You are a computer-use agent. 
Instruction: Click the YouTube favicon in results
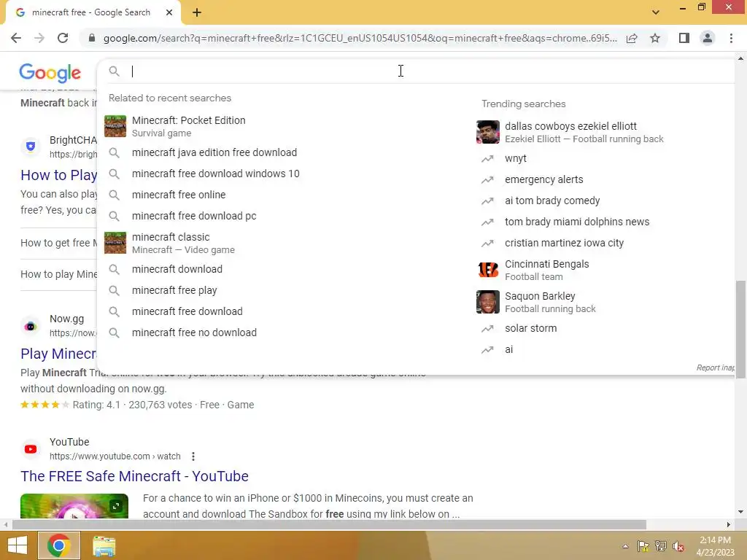point(31,449)
